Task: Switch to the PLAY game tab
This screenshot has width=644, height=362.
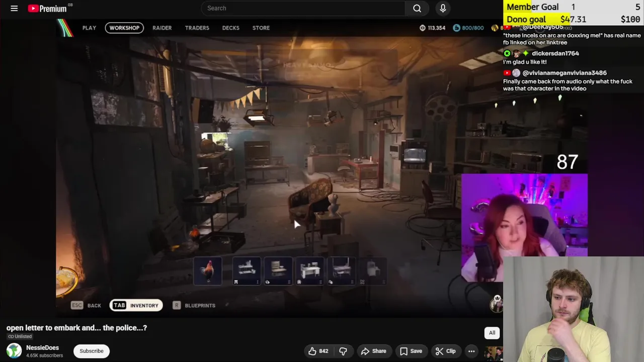Action: click(x=89, y=28)
